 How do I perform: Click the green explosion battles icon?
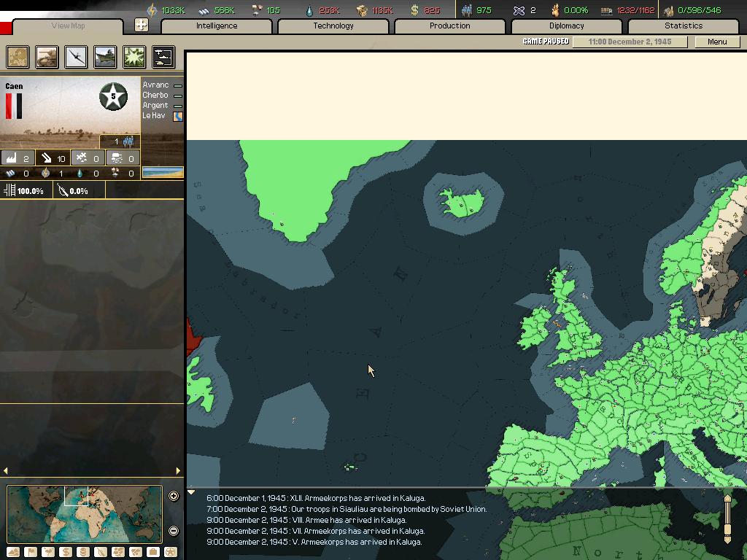pyautogui.click(x=134, y=57)
